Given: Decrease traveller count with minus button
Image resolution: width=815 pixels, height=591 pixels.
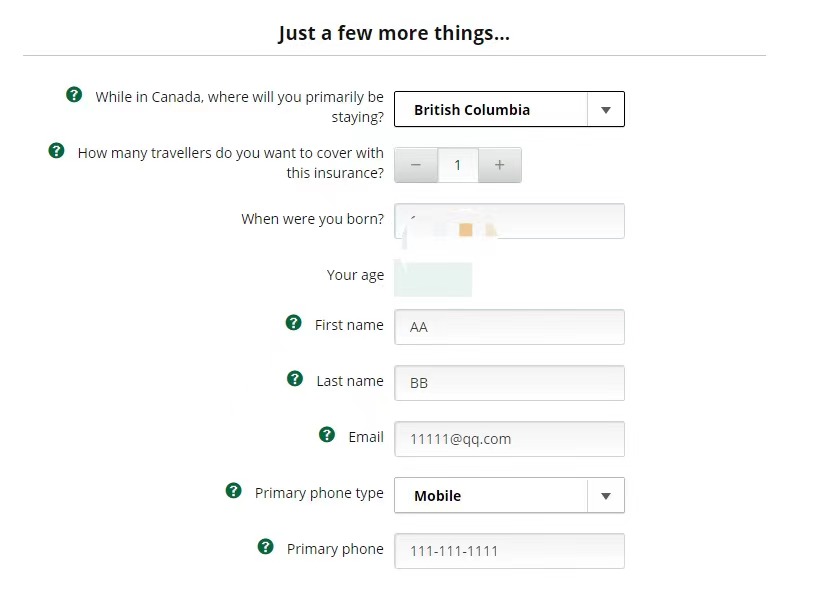Looking at the screenshot, I should tap(416, 166).
